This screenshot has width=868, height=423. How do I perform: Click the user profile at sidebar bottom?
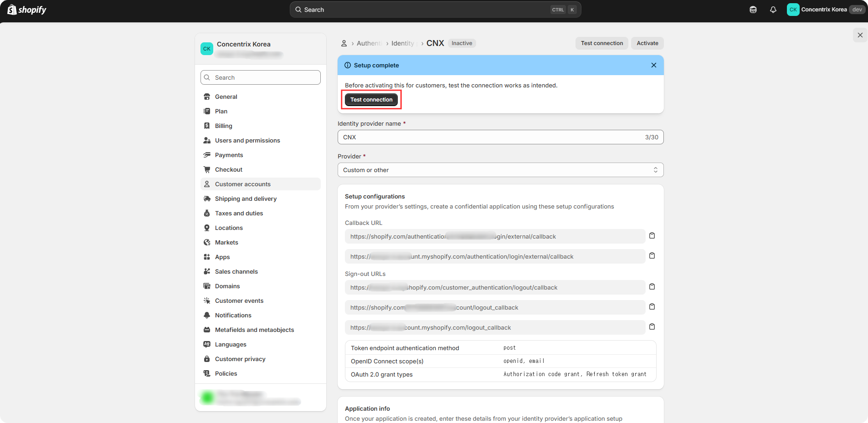[x=261, y=398]
